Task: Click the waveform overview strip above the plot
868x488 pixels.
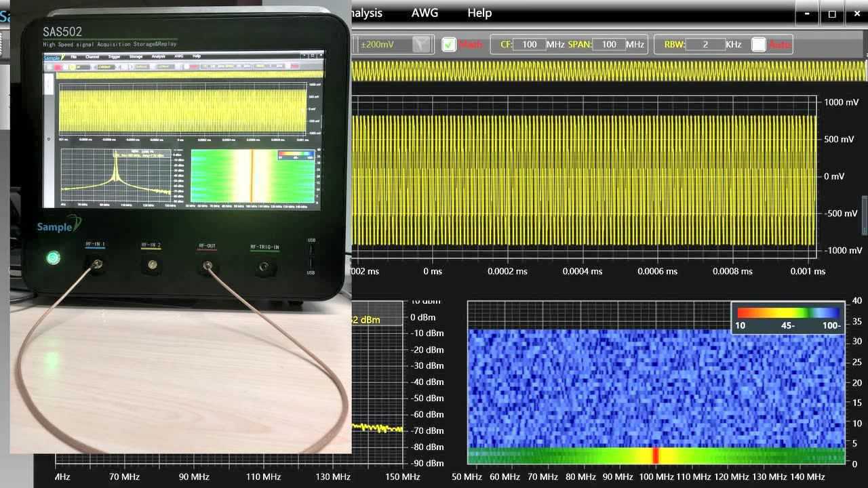Action: (x=608, y=70)
